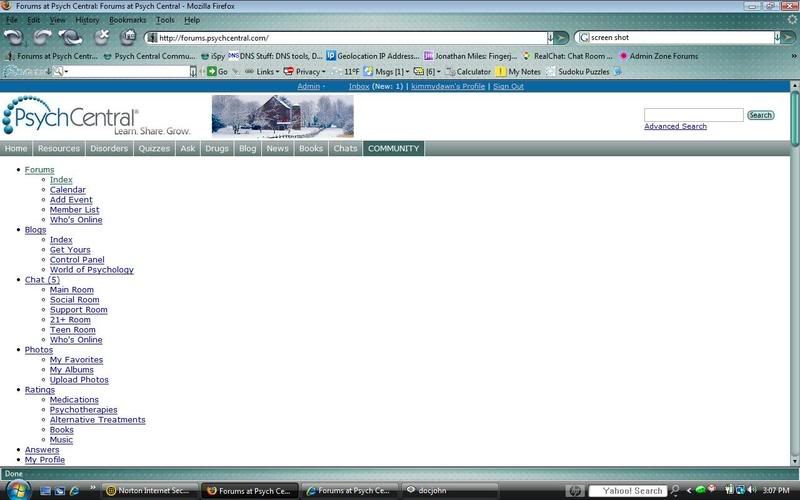The width and height of the screenshot is (800, 500).
Task: Click the vertical page scrollbar thumb
Action: coord(795,119)
